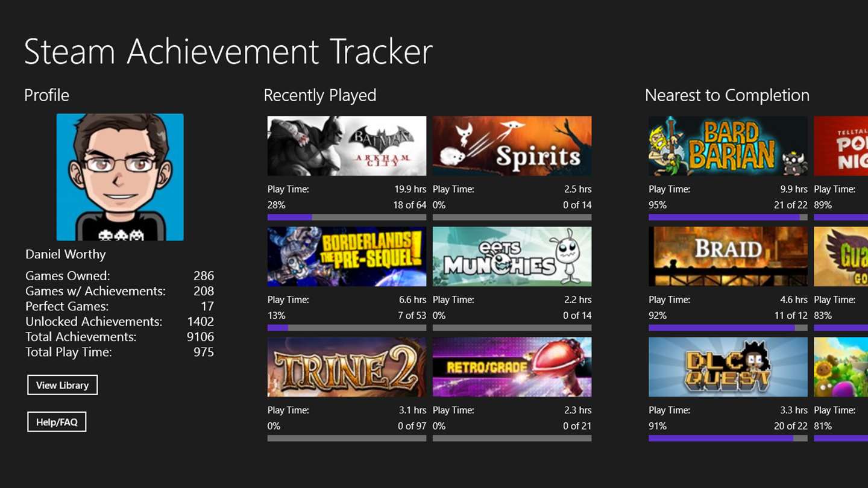
Task: Click the Trine 2 empty progress bar
Action: pos(347,438)
